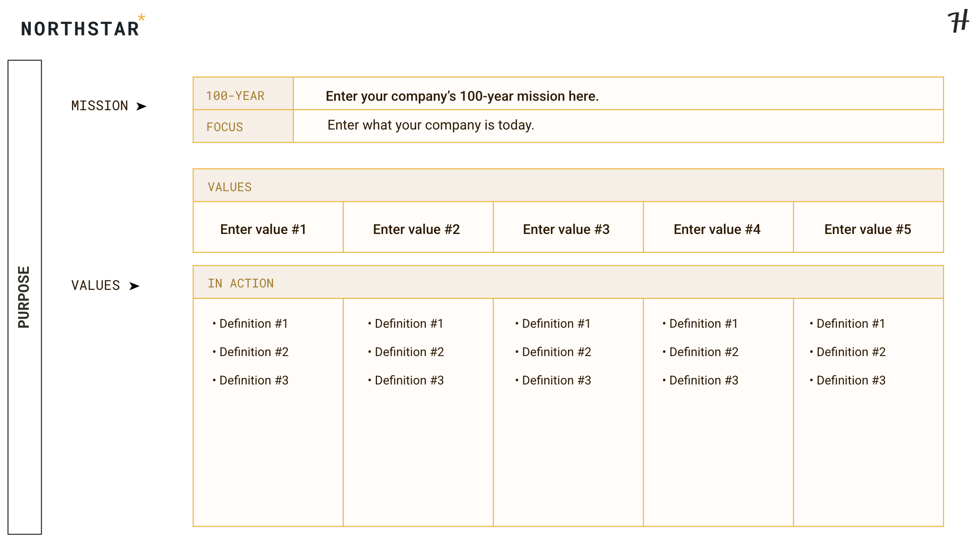The image size is (980, 551).
Task: Click Definition #2 under value #2
Action: coord(409,352)
